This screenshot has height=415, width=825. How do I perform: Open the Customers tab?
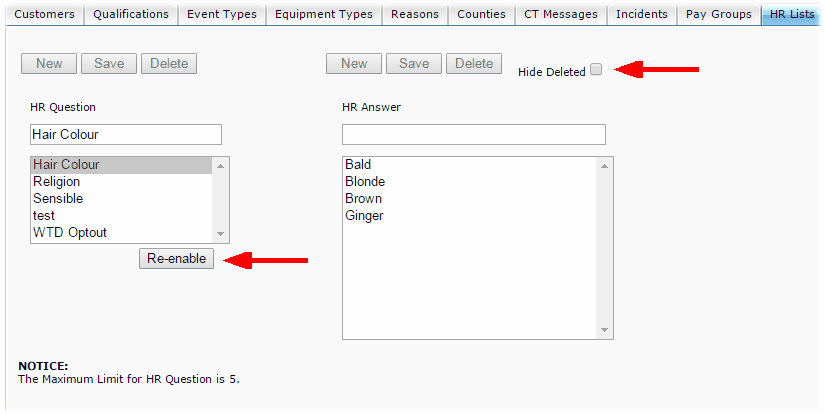click(44, 14)
